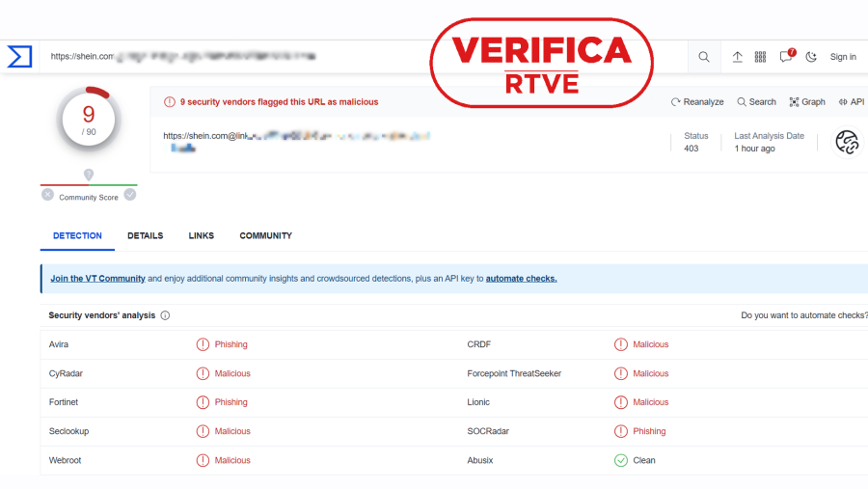
Task: Open the notifications speech bubble icon
Action: pyautogui.click(x=786, y=56)
